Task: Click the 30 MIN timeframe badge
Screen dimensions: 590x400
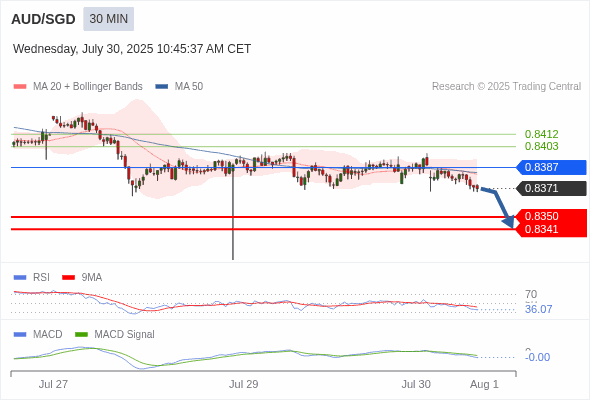Action: click(x=108, y=19)
